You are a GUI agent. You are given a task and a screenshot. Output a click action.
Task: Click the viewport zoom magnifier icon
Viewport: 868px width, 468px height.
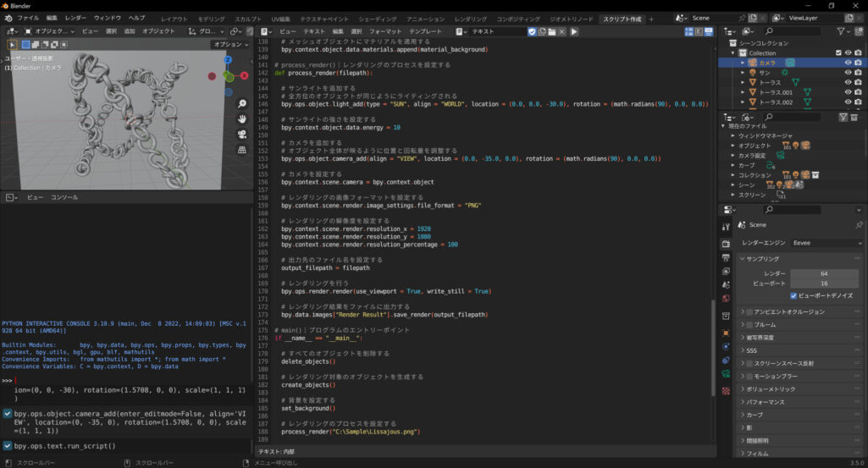click(242, 104)
